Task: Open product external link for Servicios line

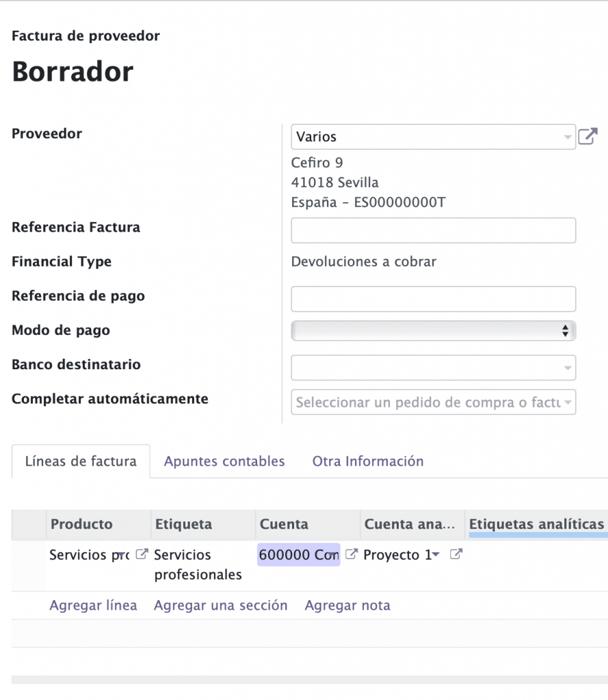Action: 142,554
